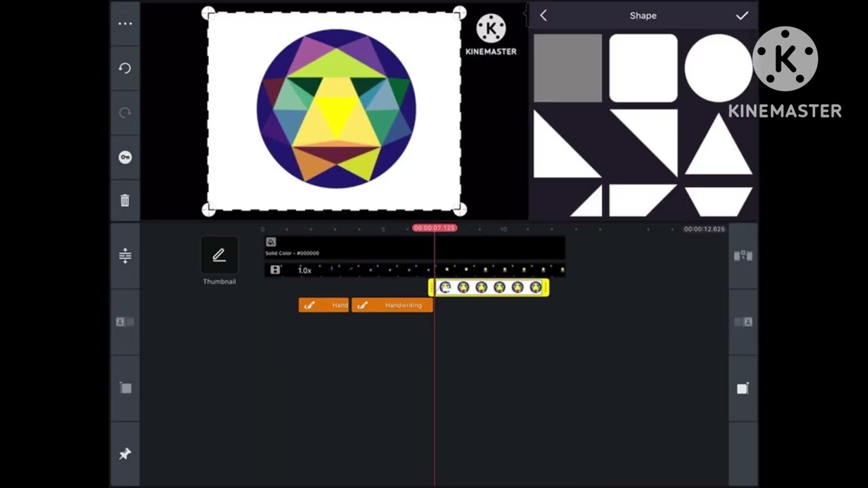
Task: Trim right of playhead icon on right sidebar
Action: (x=743, y=322)
